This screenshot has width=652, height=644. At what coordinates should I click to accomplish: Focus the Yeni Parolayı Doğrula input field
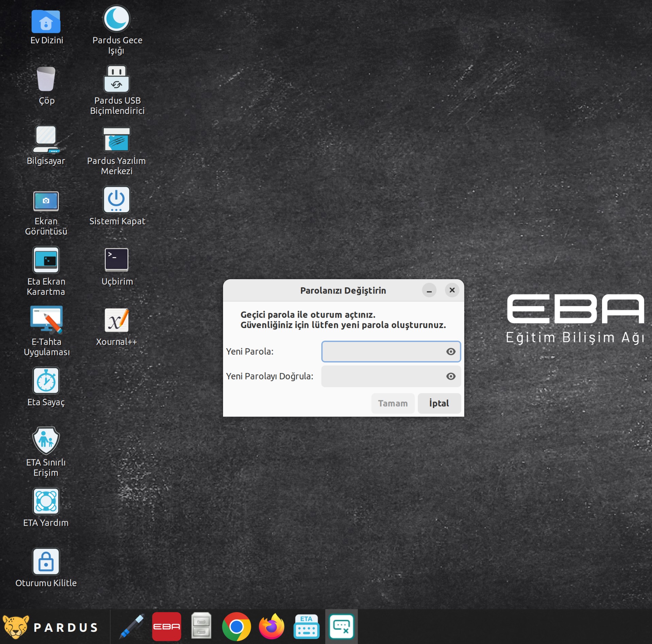pyautogui.click(x=391, y=376)
